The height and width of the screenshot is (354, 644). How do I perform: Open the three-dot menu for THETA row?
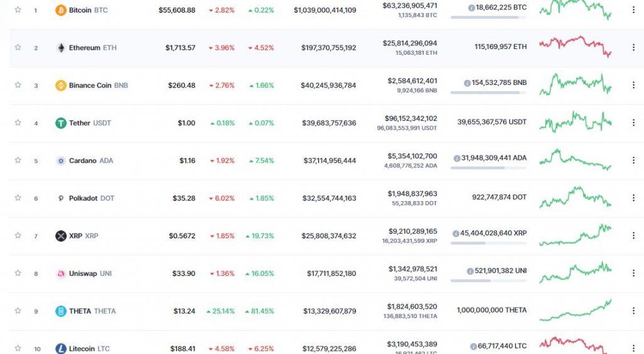pos(633,311)
